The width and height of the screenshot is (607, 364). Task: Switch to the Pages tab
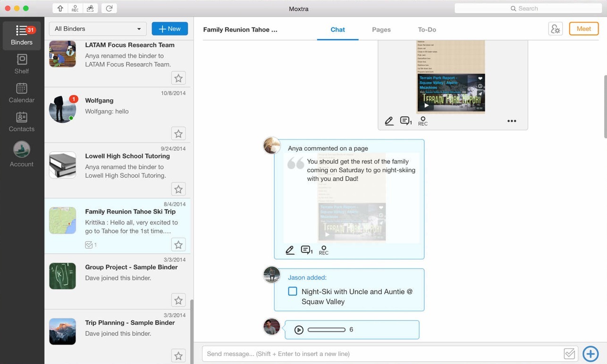381,30
